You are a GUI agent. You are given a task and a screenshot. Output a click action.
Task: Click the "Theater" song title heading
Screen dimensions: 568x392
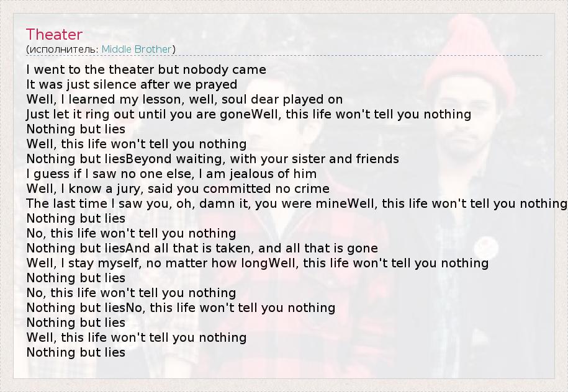point(55,34)
